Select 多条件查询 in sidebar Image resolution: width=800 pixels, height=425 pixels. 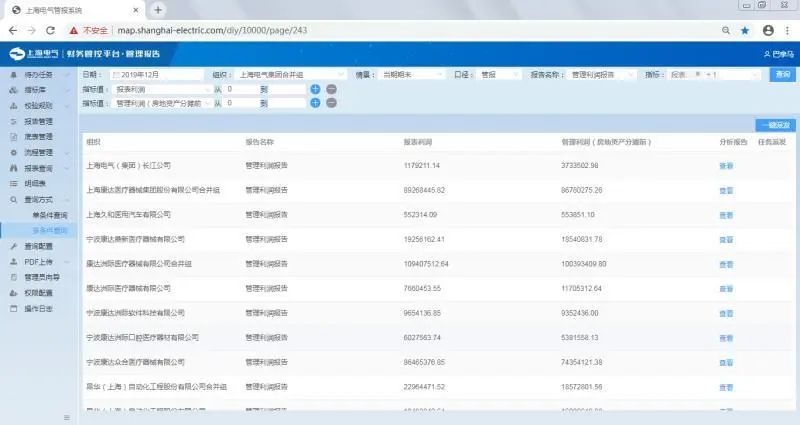click(49, 231)
